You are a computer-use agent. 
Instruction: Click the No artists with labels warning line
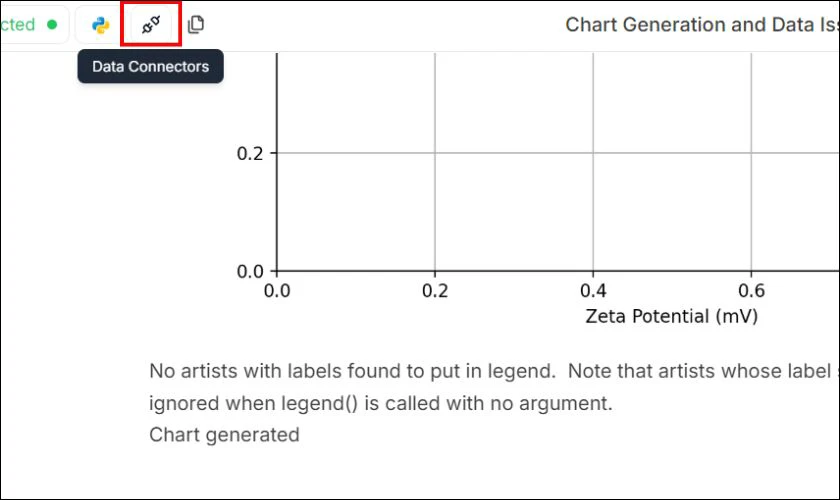[493, 371]
